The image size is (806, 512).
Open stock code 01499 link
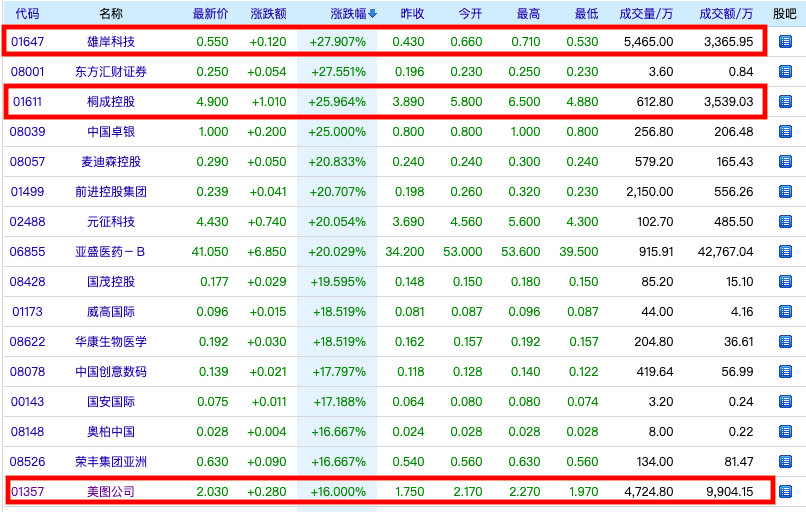27,191
